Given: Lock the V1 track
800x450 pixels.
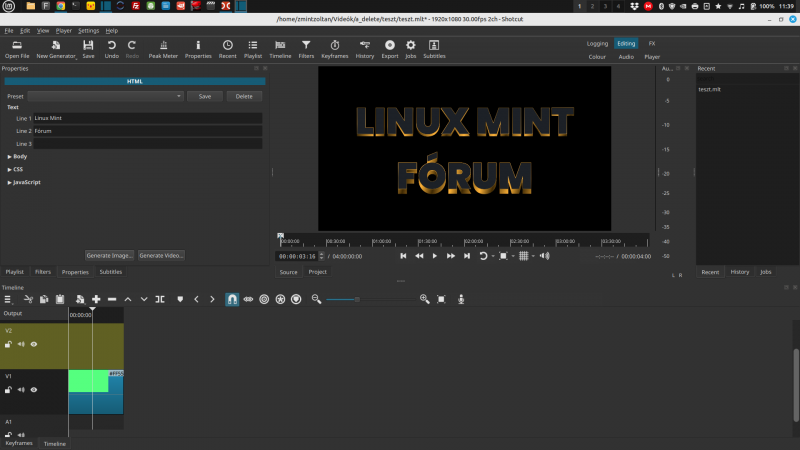Looking at the screenshot, I should (x=8, y=390).
